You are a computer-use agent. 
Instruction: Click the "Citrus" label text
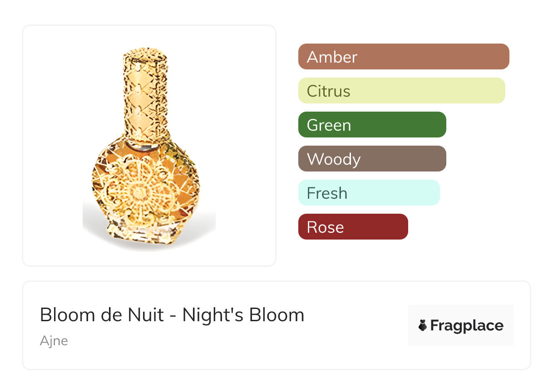328,91
